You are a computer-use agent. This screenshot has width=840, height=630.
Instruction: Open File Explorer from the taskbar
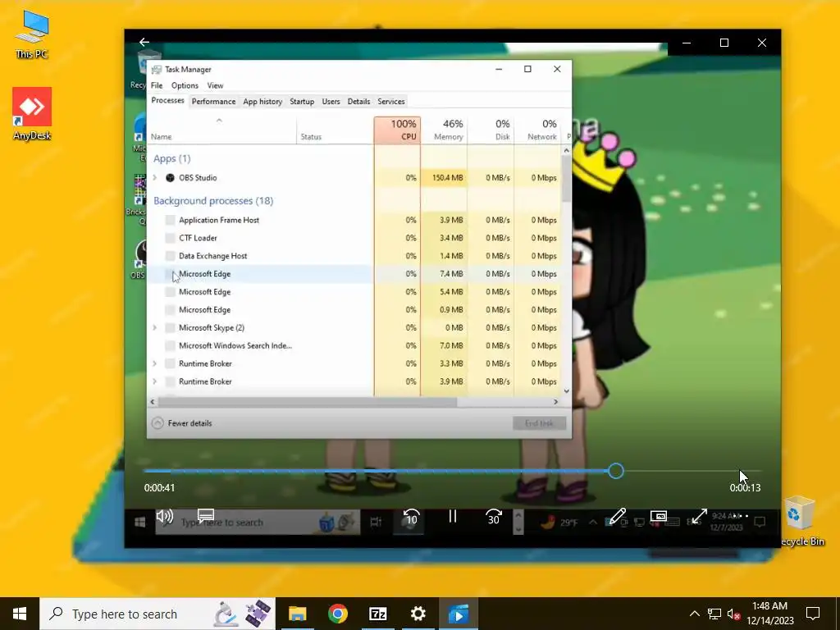(297, 614)
